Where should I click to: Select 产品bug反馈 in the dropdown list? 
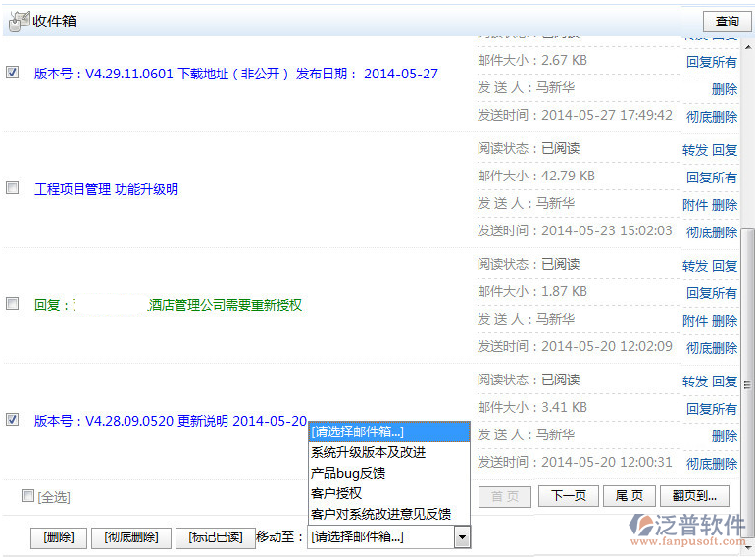[x=348, y=473]
